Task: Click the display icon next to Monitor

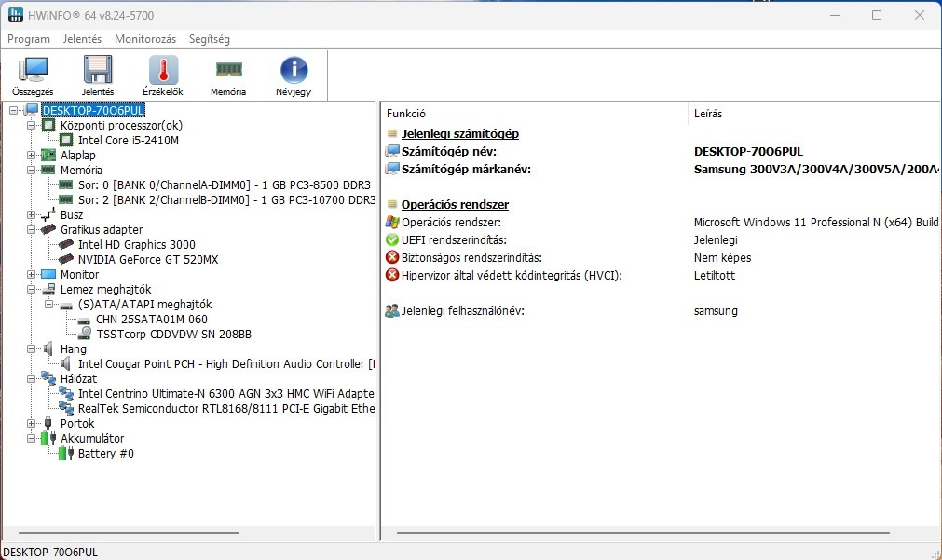Action: coord(48,275)
